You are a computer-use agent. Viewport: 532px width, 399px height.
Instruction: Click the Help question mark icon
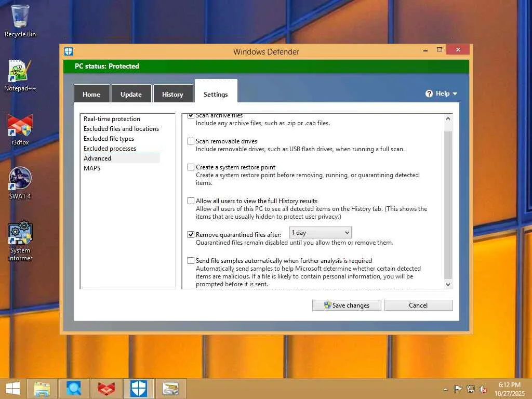[x=429, y=94]
